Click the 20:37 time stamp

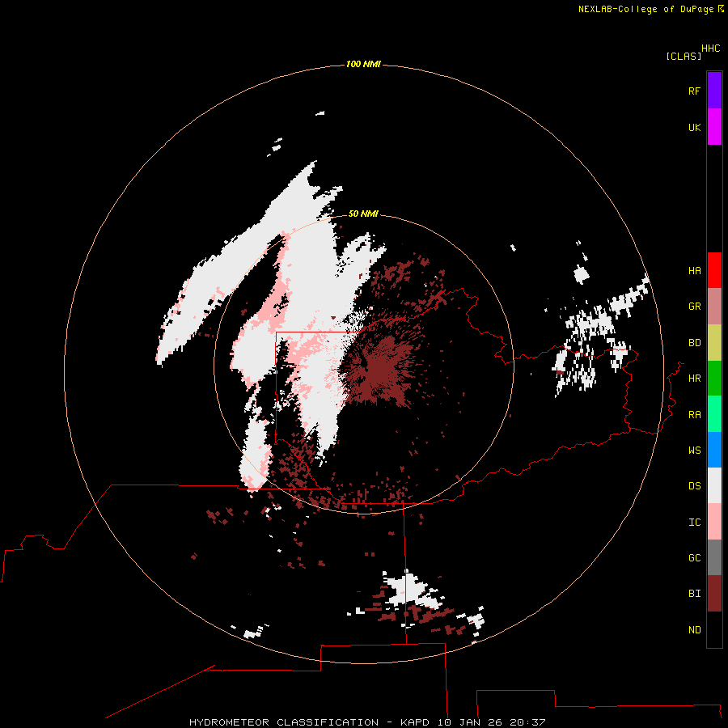527,722
